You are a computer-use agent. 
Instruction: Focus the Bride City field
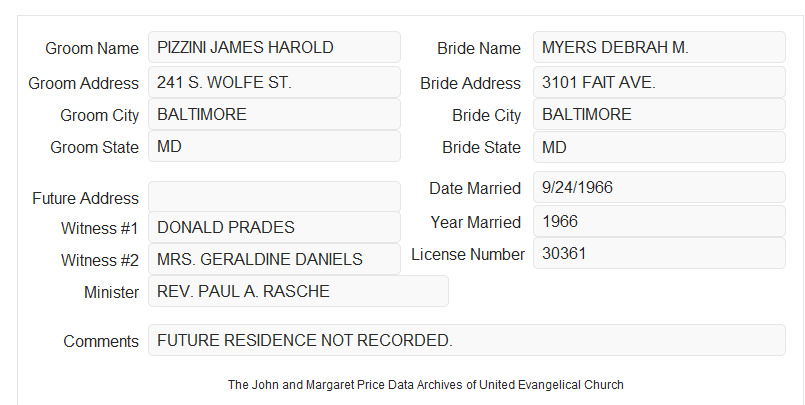(659, 114)
